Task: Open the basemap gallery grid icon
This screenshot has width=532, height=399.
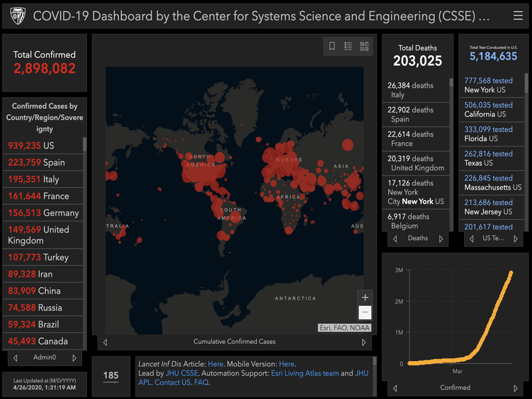Action: [x=364, y=46]
